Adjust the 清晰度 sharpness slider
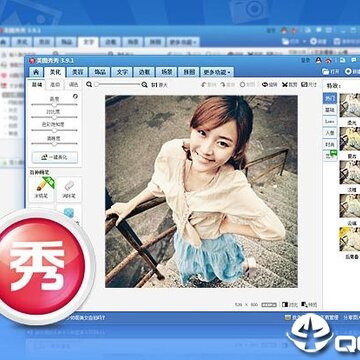Viewport: 360px width, 360px height. [x=54, y=144]
